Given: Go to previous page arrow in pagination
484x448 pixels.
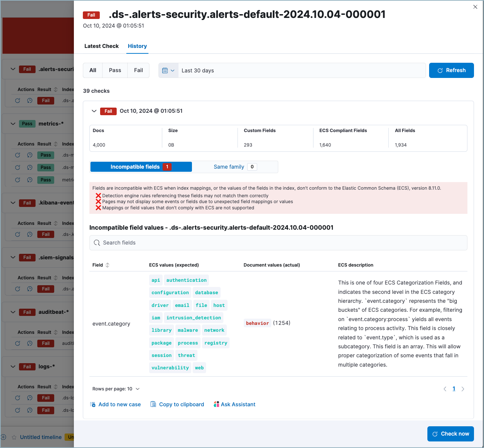Looking at the screenshot, I should tap(445, 389).
